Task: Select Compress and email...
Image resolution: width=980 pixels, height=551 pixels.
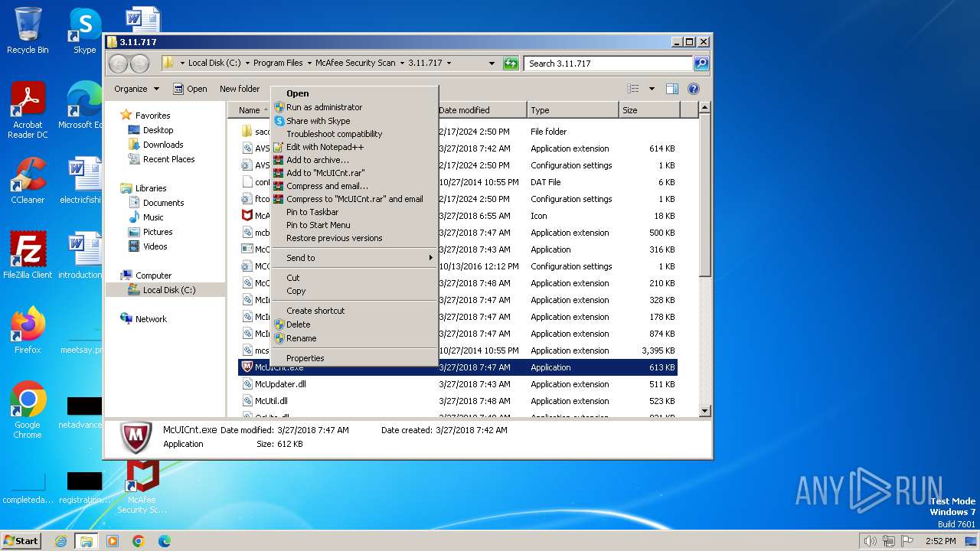Action: pos(355,186)
